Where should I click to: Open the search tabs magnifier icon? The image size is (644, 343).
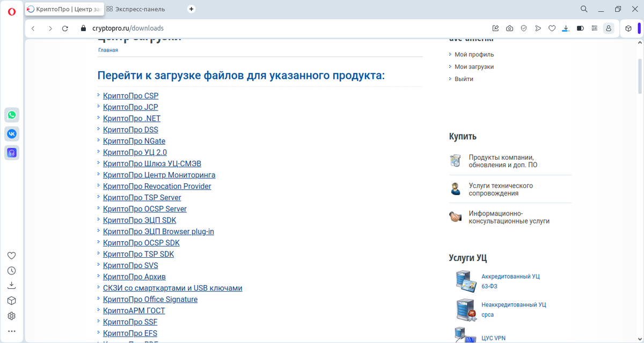(584, 9)
